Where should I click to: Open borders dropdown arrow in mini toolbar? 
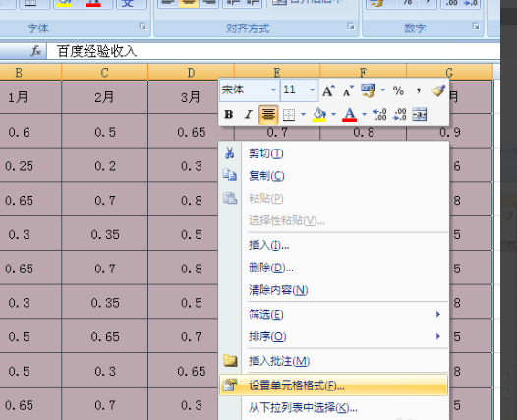click(x=303, y=115)
